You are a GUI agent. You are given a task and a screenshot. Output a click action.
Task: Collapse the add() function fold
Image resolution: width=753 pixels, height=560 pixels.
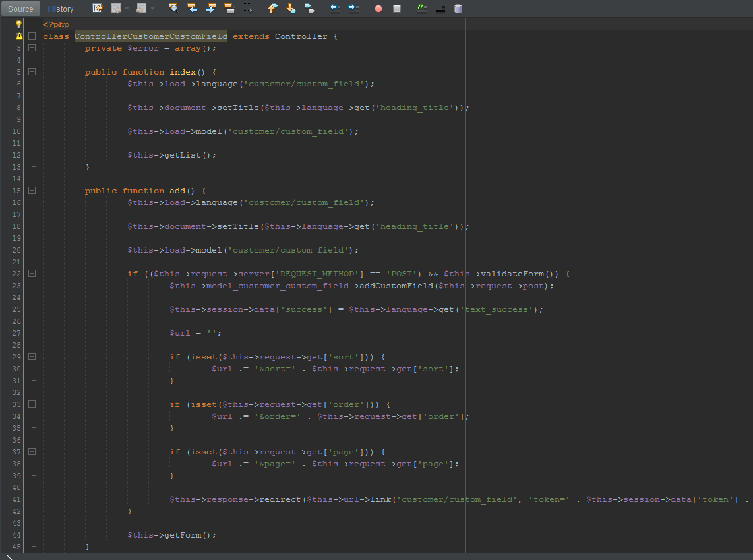(x=32, y=190)
